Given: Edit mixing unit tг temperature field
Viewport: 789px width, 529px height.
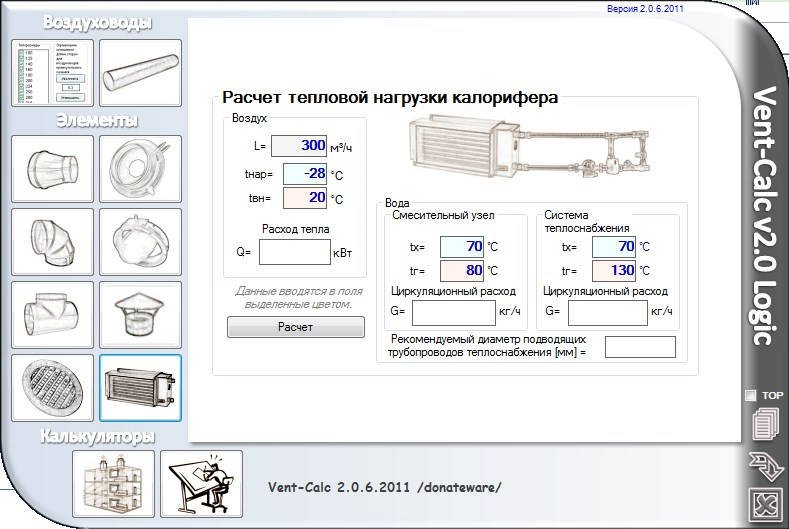Looking at the screenshot, I should (x=462, y=271).
